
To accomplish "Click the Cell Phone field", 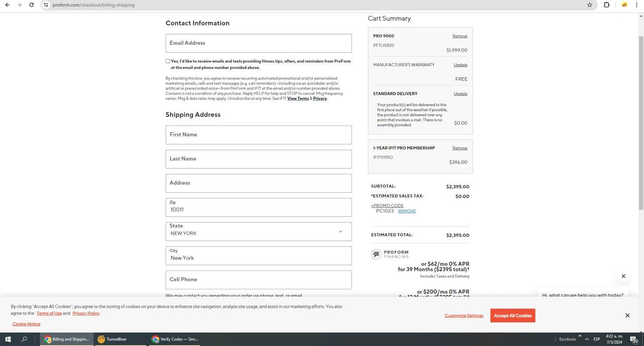I will [258, 279].
